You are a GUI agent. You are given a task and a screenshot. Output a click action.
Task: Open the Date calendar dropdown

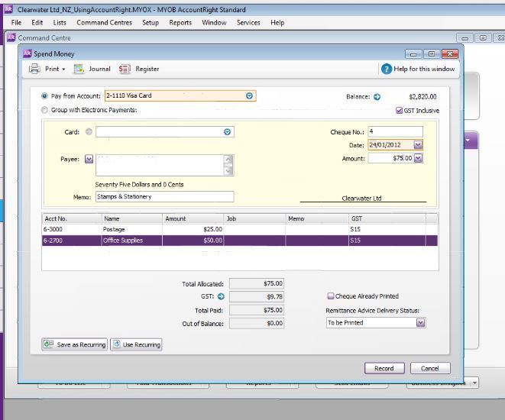click(418, 145)
